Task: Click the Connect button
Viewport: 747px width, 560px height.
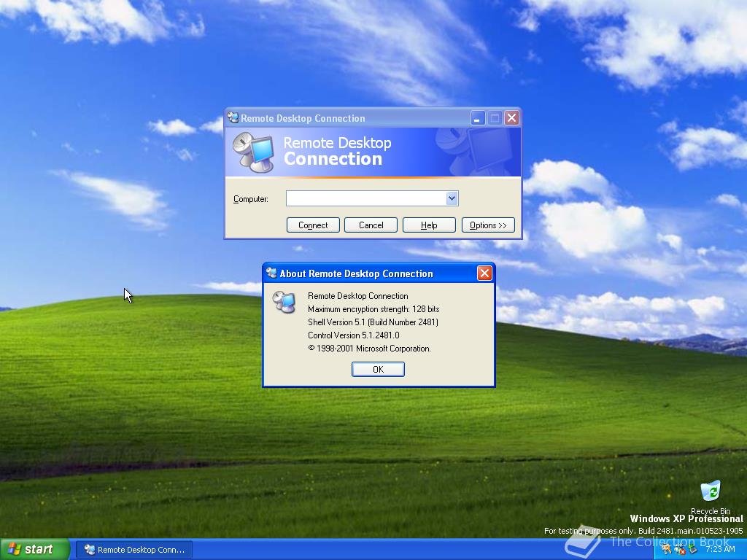Action: [313, 225]
